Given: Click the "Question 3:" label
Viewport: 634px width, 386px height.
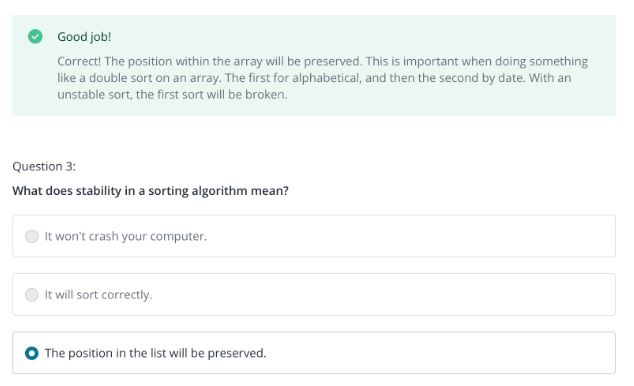Looking at the screenshot, I should (x=44, y=167).
